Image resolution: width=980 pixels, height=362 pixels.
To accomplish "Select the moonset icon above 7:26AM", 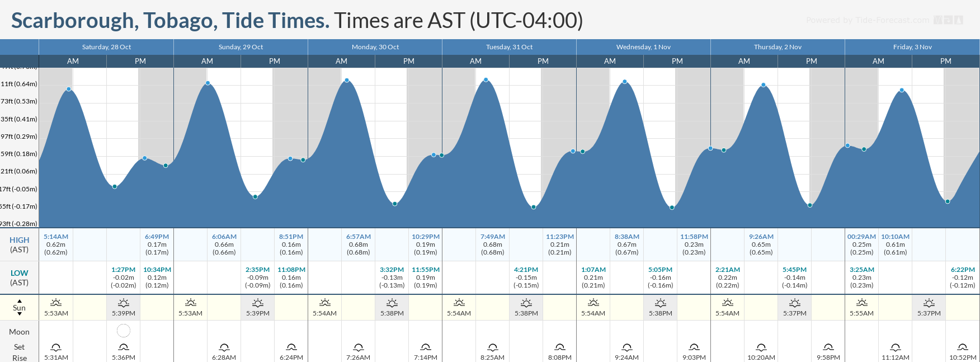I will point(359,347).
